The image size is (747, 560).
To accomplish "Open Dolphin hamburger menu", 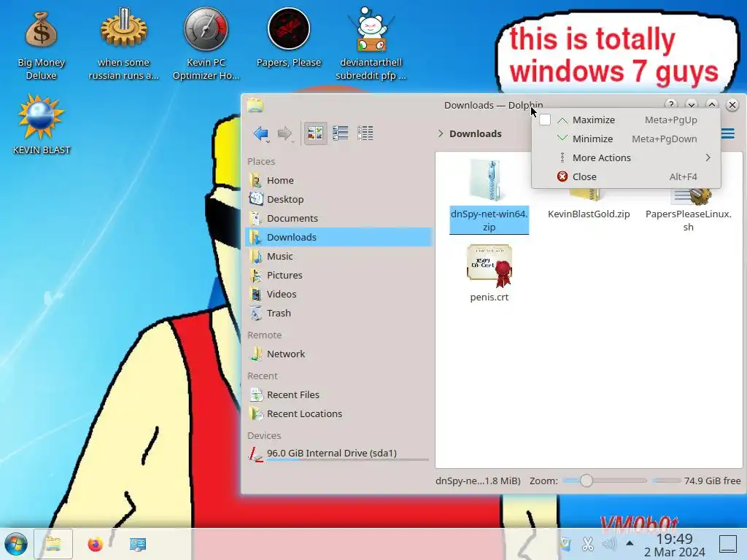I will click(727, 134).
